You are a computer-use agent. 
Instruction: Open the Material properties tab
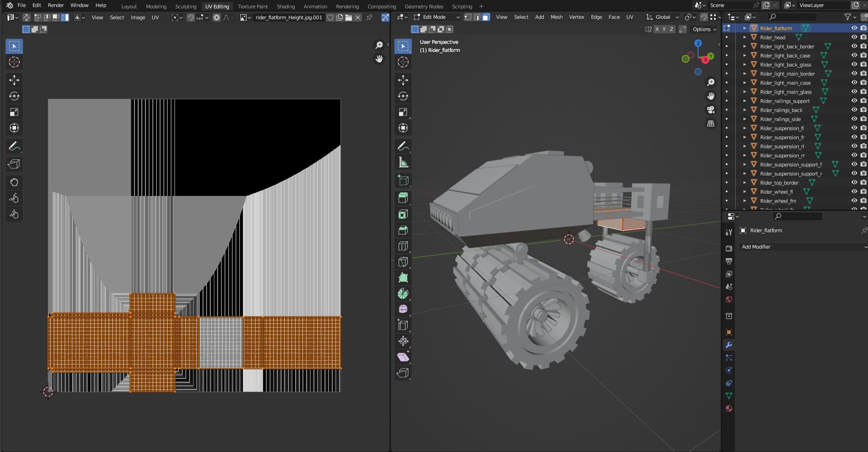click(729, 409)
